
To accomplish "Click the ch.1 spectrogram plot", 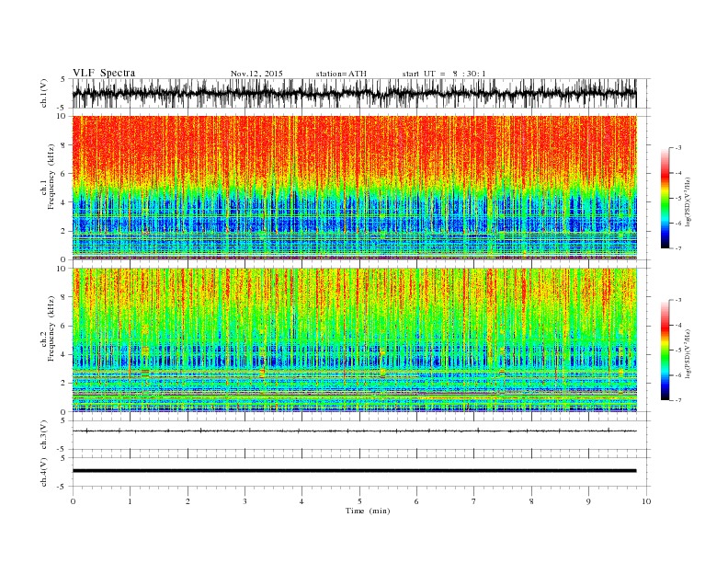I will pos(355,188).
